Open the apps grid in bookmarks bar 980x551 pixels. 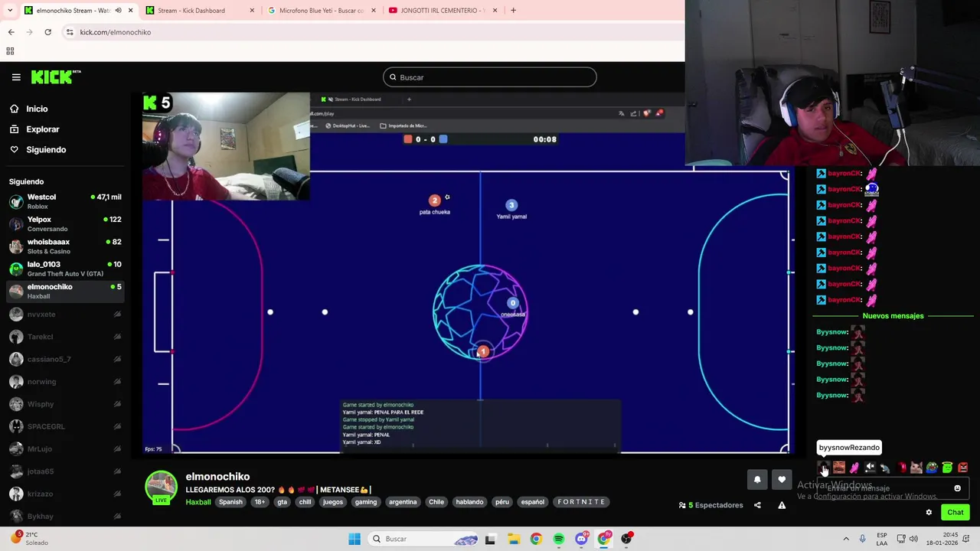10,51
